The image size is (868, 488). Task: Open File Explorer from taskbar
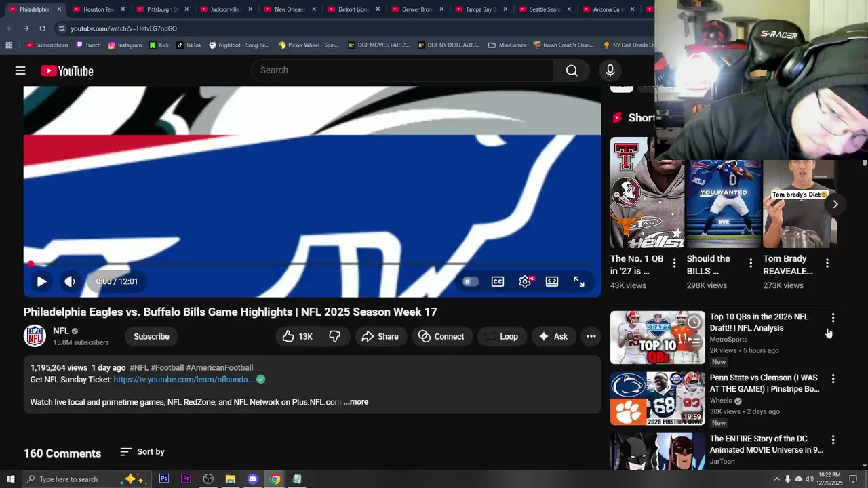230,479
